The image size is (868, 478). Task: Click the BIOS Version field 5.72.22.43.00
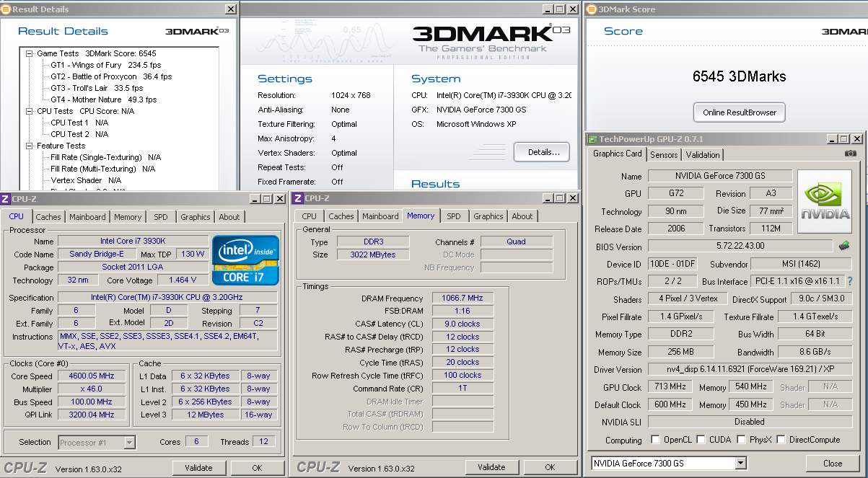(x=740, y=247)
